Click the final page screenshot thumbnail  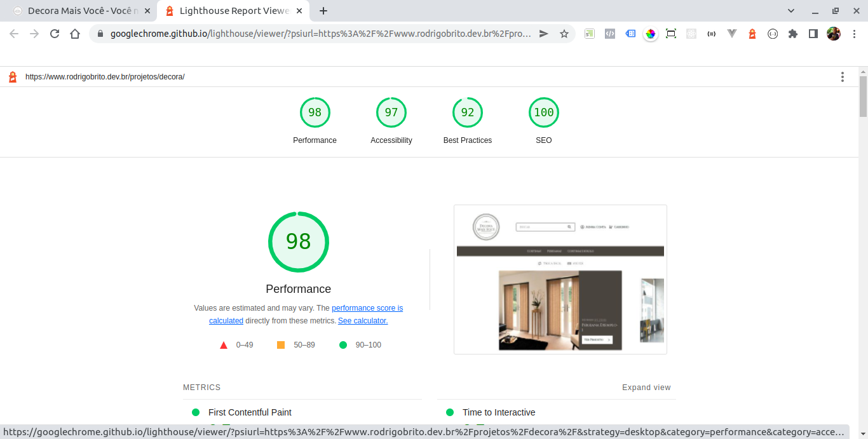[560, 280]
